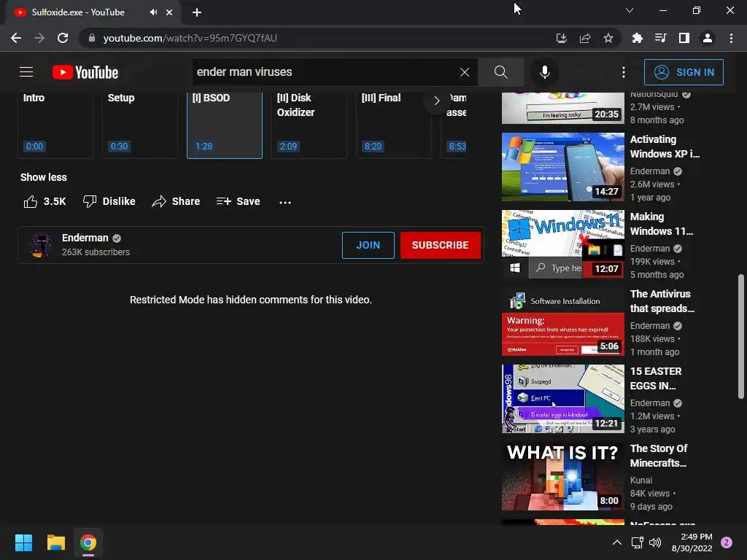Open the tab search dropdown chevron
This screenshot has height=560, width=747.
point(629,10)
